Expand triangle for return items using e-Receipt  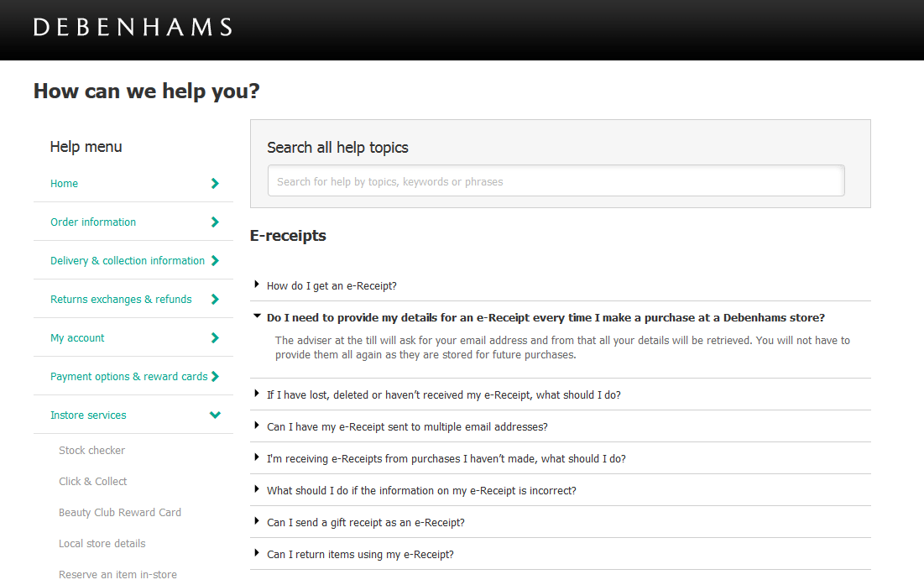(x=256, y=552)
